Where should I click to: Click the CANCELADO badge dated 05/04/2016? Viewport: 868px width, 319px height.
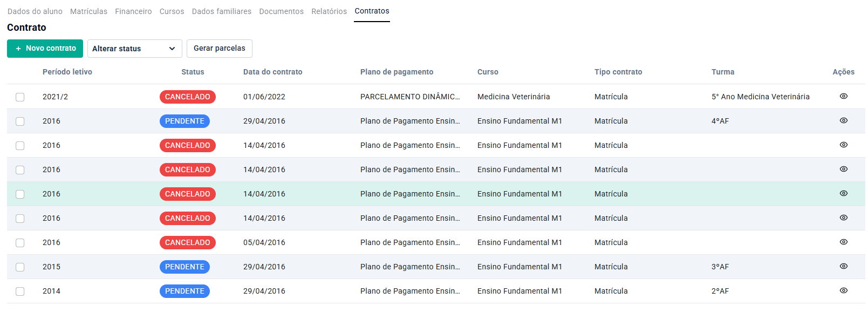(188, 242)
